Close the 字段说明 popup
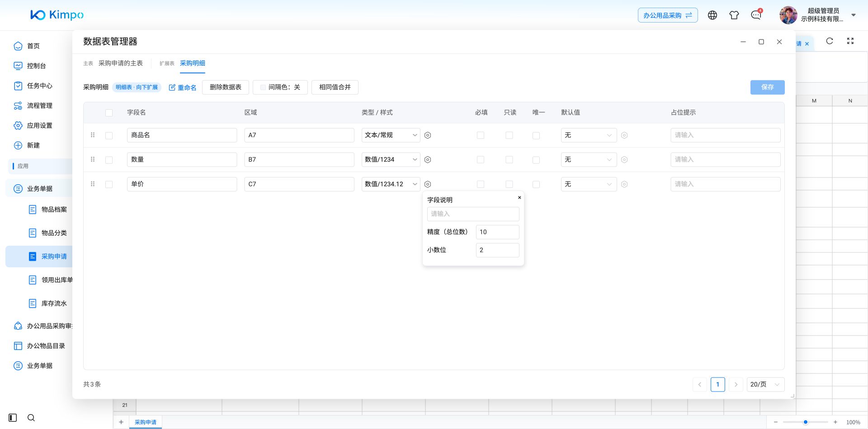This screenshot has height=429, width=868. (519, 197)
